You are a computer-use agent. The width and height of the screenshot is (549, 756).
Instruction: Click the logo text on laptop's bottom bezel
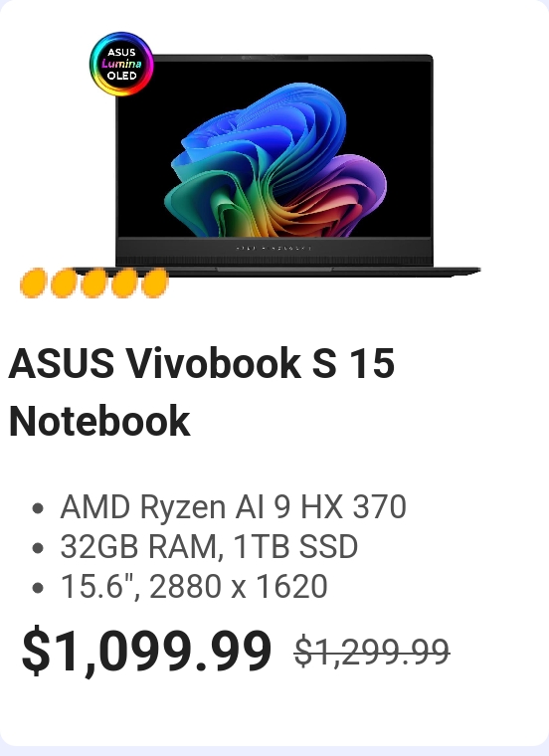tap(274, 249)
